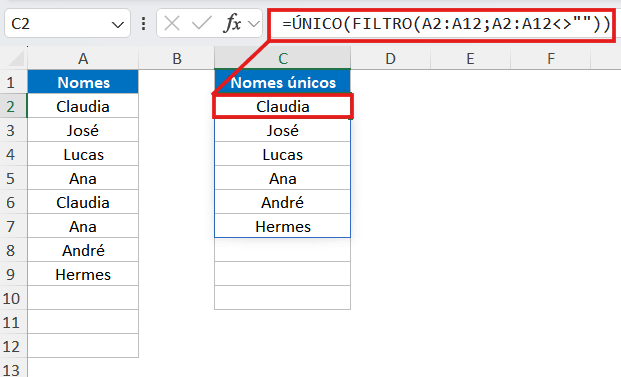Select cell C6 containing André
The image size is (621, 377).
coord(283,202)
